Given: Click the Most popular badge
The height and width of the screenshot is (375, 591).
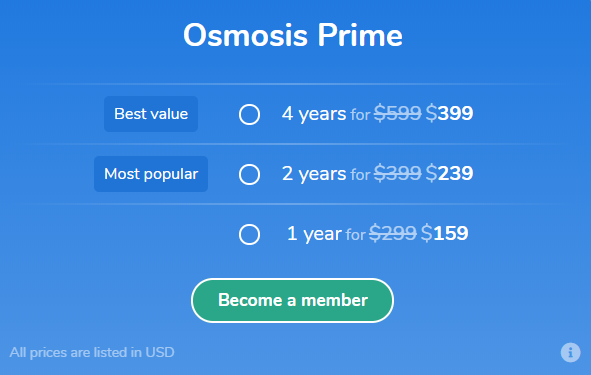Looking at the screenshot, I should click(x=151, y=174).
